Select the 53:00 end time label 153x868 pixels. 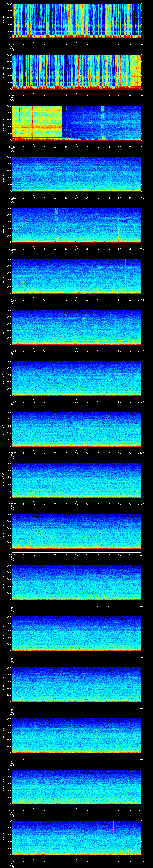coord(141,453)
